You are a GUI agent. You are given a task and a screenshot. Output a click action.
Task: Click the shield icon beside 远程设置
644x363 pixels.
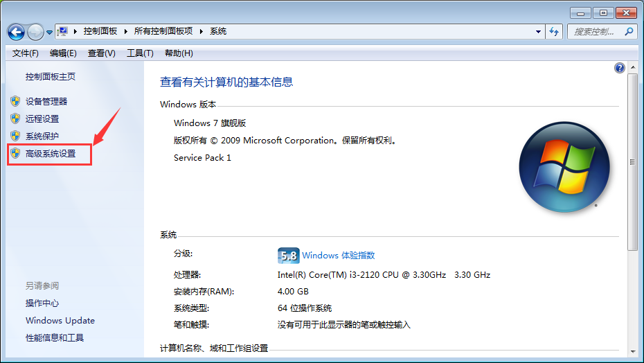pyautogui.click(x=15, y=118)
